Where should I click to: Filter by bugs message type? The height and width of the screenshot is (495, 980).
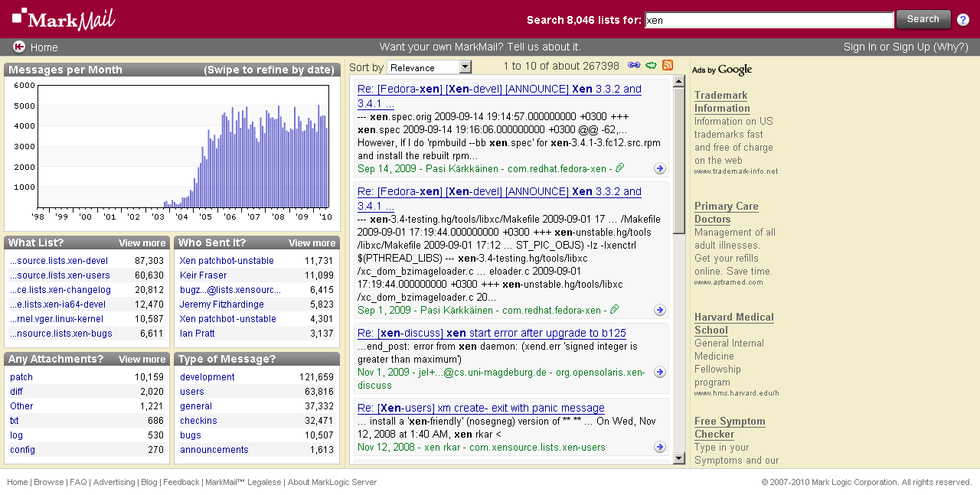pyautogui.click(x=191, y=435)
